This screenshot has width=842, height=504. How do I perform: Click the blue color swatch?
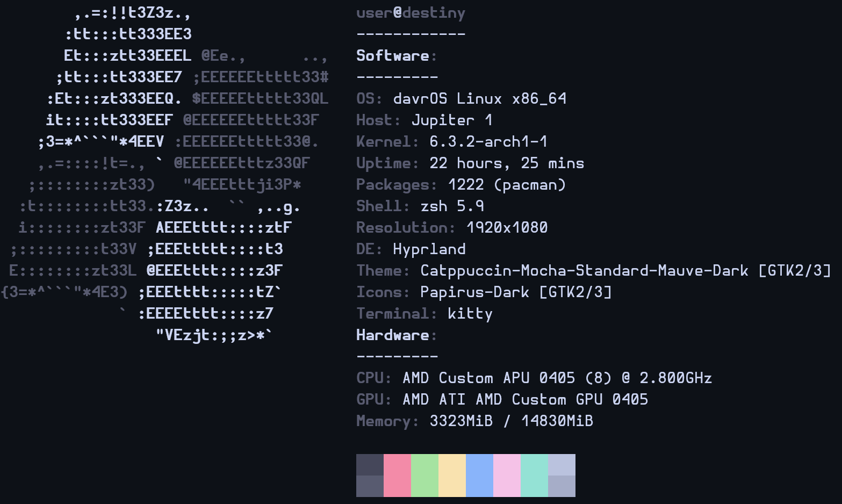pyautogui.click(x=480, y=476)
